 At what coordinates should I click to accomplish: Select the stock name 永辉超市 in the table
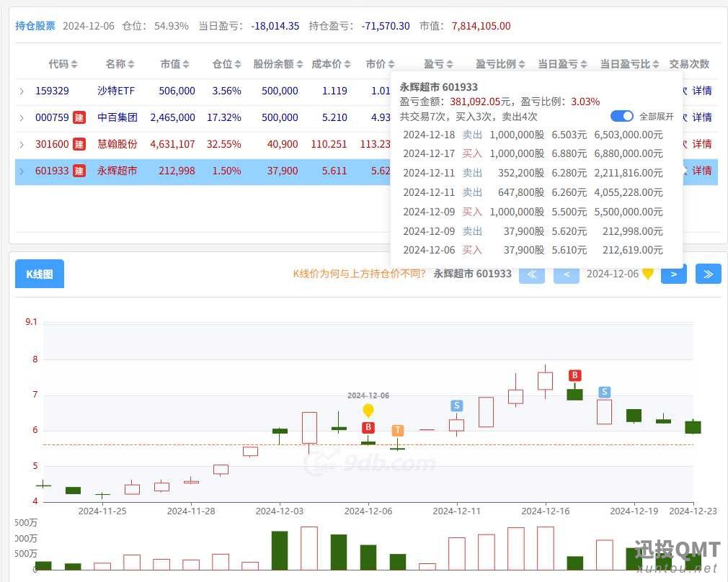[117, 171]
